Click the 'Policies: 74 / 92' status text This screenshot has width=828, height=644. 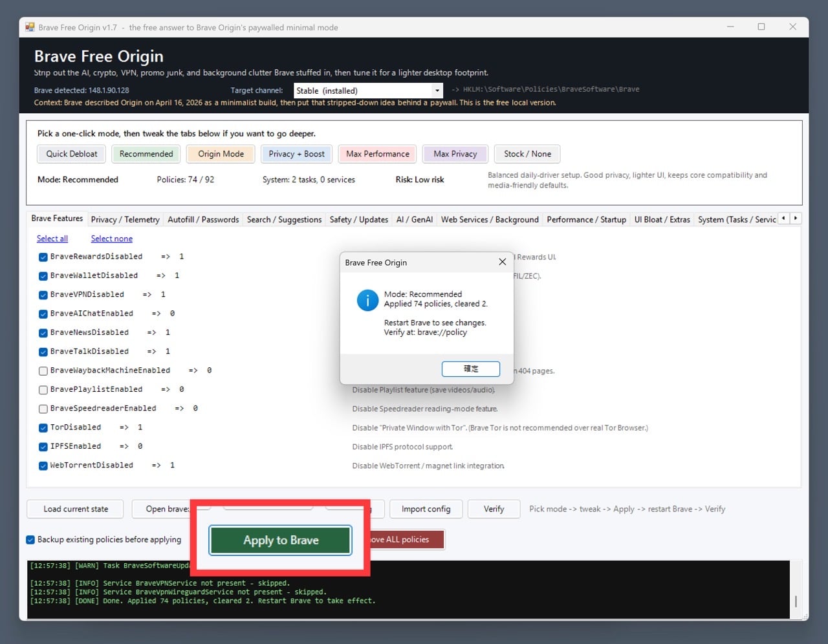coord(186,180)
